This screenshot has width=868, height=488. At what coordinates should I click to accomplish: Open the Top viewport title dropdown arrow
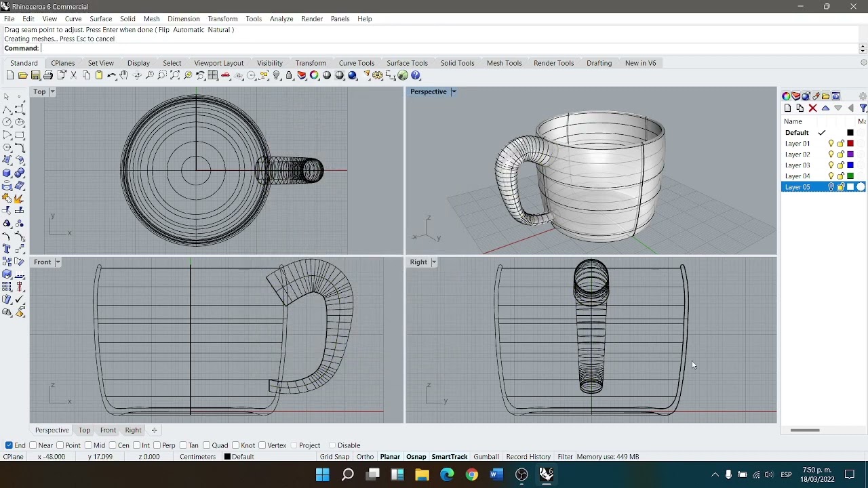[x=52, y=91]
